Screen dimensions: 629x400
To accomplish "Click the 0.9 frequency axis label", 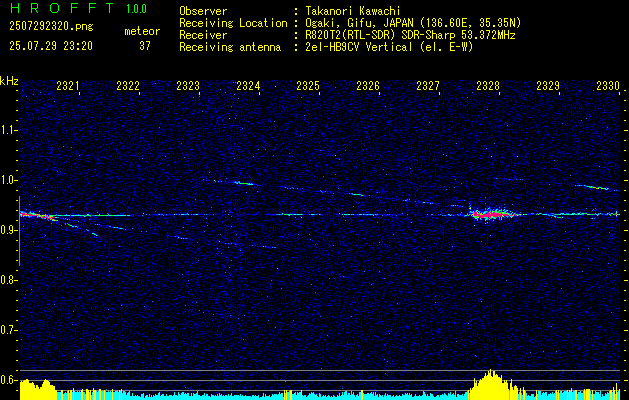I will click(x=8, y=230).
